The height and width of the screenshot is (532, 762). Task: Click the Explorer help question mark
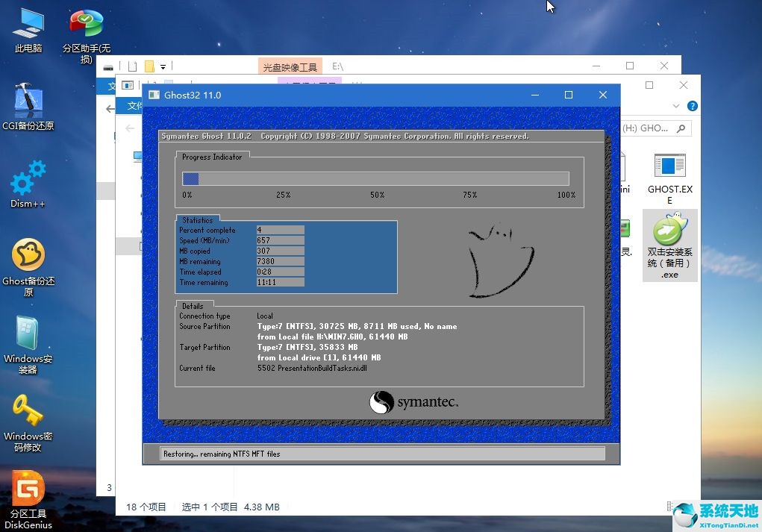tap(693, 106)
